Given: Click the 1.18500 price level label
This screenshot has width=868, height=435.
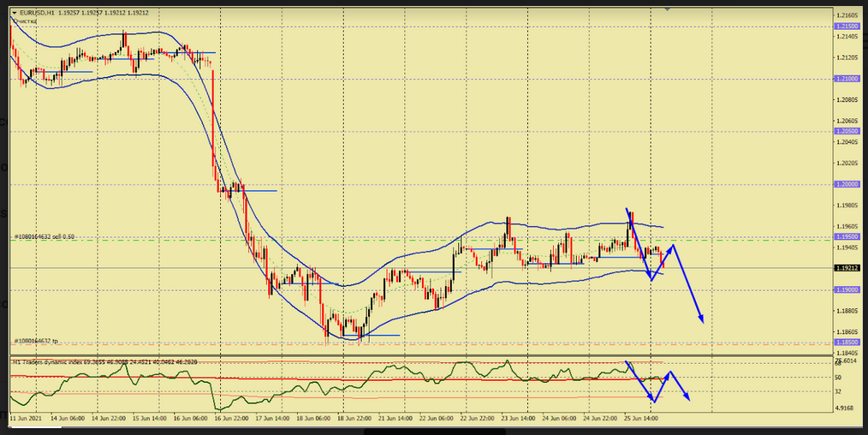Looking at the screenshot, I should [846, 343].
